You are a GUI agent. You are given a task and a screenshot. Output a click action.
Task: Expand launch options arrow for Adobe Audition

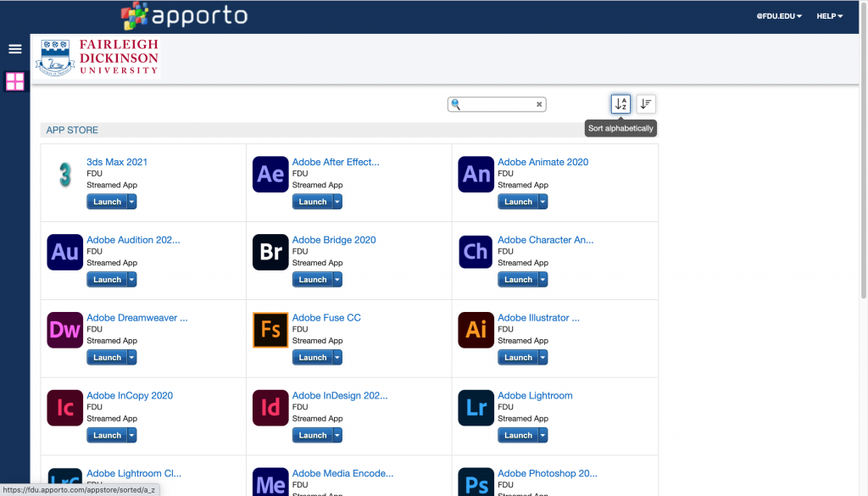(x=131, y=280)
